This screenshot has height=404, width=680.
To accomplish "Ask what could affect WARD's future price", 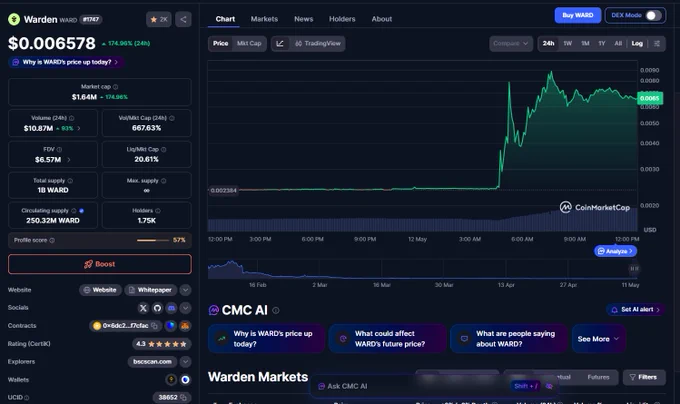I will point(387,339).
